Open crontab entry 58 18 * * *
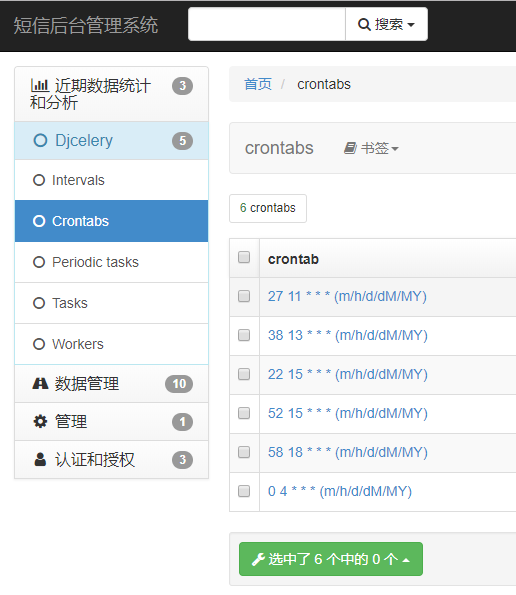Screen dimensions: 516x595 [348, 452]
